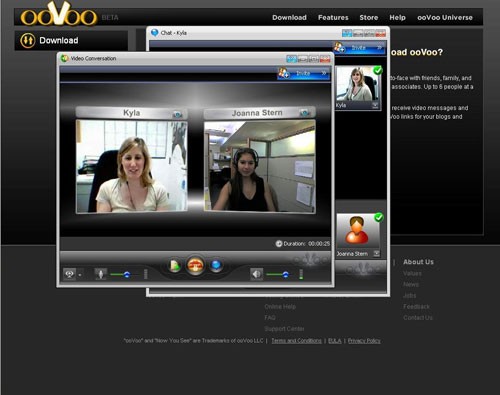Click the Jobs footer link
Image resolution: width=500 pixels, height=395 pixels.
pos(409,295)
